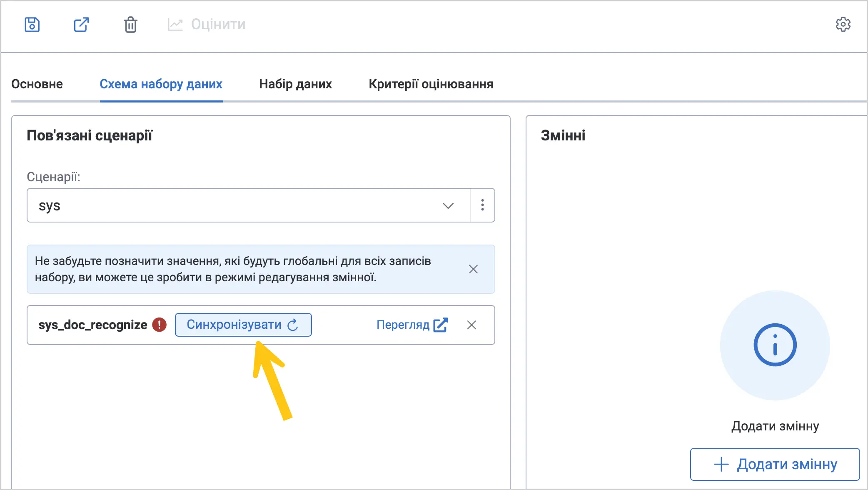Click the Синхронізувати button
Image resolution: width=868 pixels, height=490 pixels.
(243, 325)
